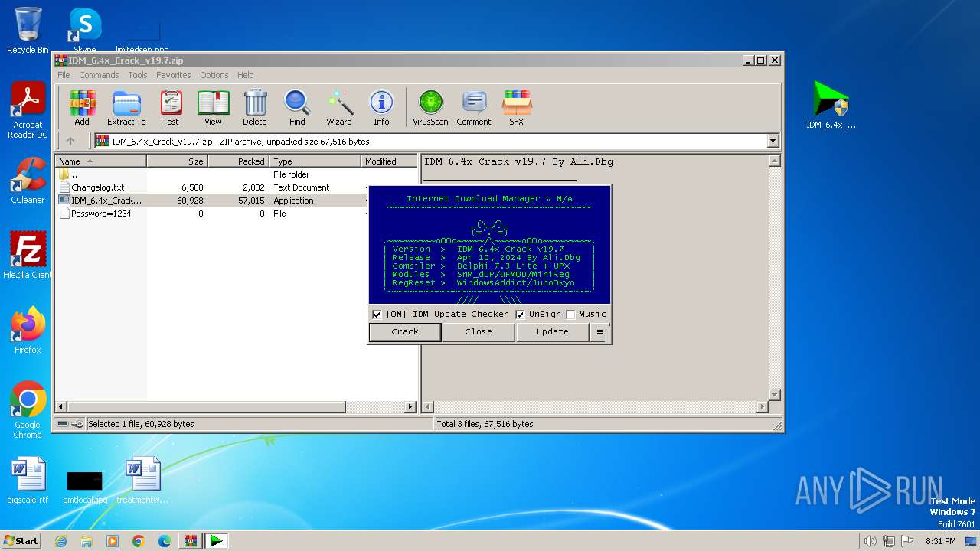
Task: Open the Favorites menu
Action: click(x=174, y=75)
